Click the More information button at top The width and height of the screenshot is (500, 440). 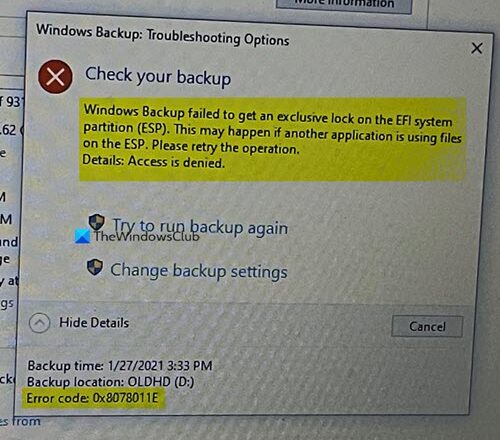point(344,5)
